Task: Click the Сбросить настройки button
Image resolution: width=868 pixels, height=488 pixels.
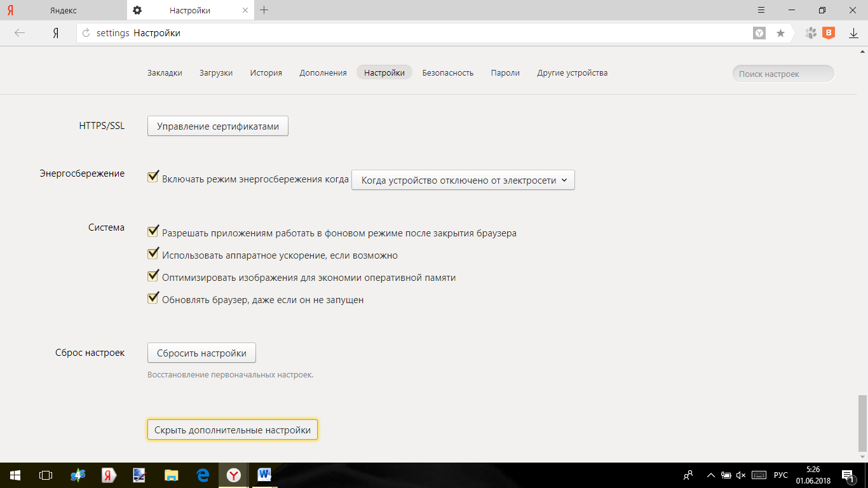Action: coord(201,353)
